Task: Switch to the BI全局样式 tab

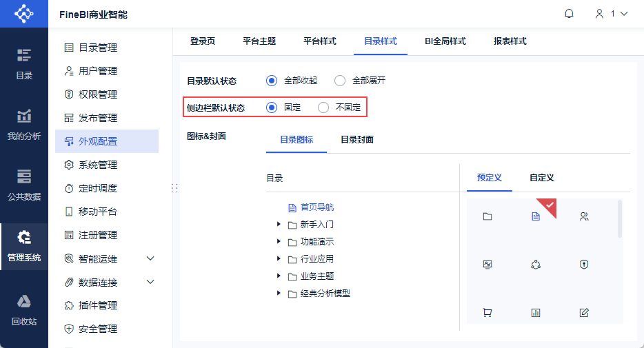Action: click(445, 41)
